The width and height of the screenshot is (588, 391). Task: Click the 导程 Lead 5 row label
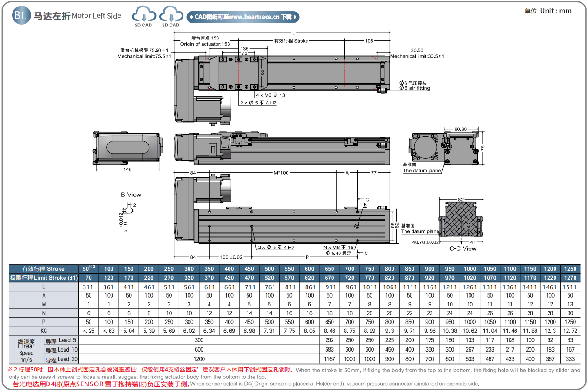coord(61,340)
